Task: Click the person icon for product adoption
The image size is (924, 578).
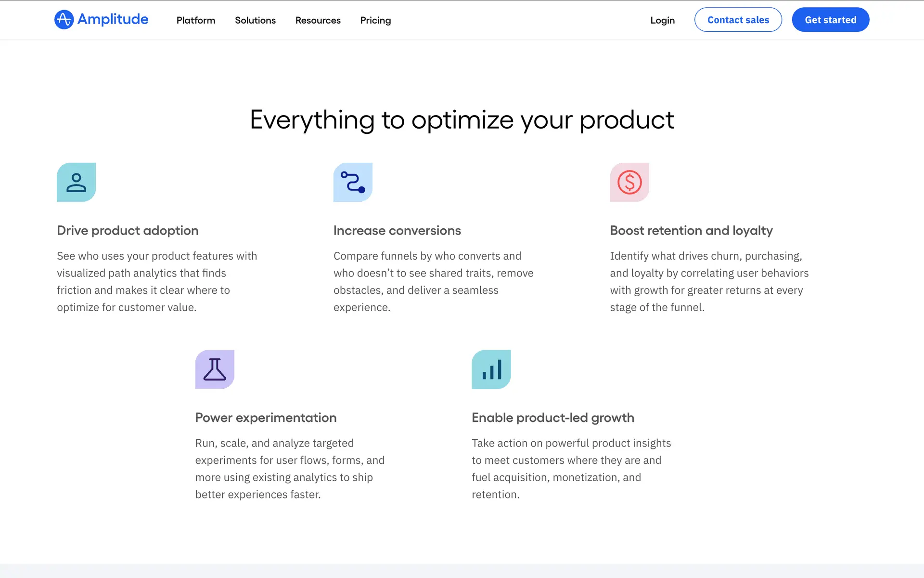Action: (x=76, y=183)
